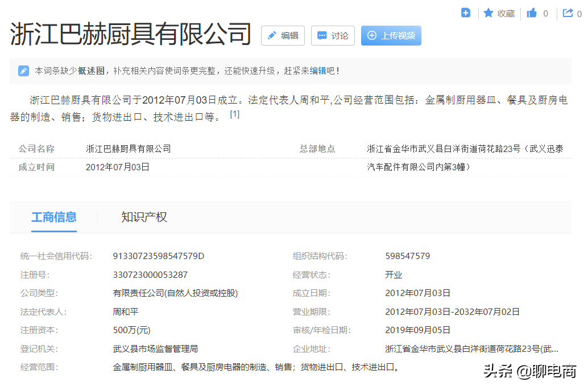Screen dimensions: 588x390
Task: Click the share arrow icon
Action: [x=568, y=13]
